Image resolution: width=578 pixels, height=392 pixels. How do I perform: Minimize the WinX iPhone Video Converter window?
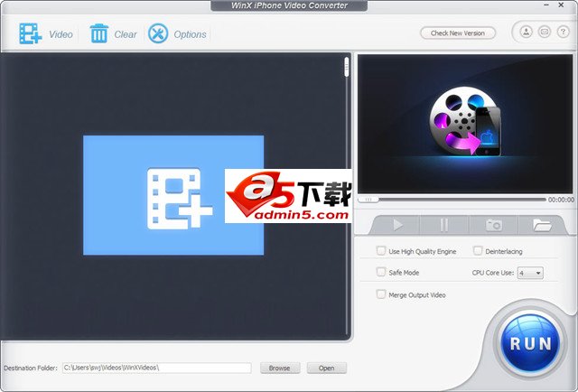click(547, 5)
